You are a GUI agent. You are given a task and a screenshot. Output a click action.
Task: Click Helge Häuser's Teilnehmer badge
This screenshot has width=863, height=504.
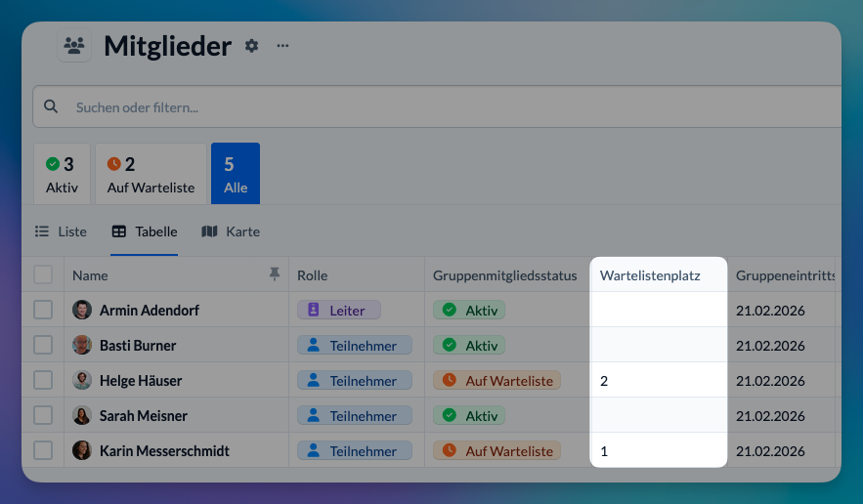355,380
